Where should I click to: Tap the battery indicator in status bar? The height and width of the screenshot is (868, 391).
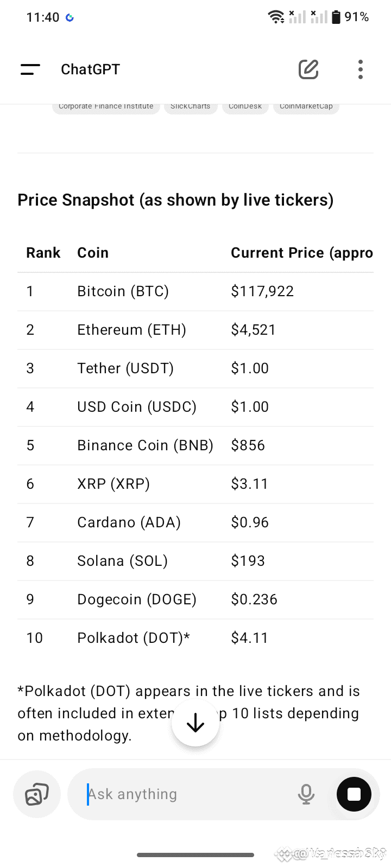336,17
